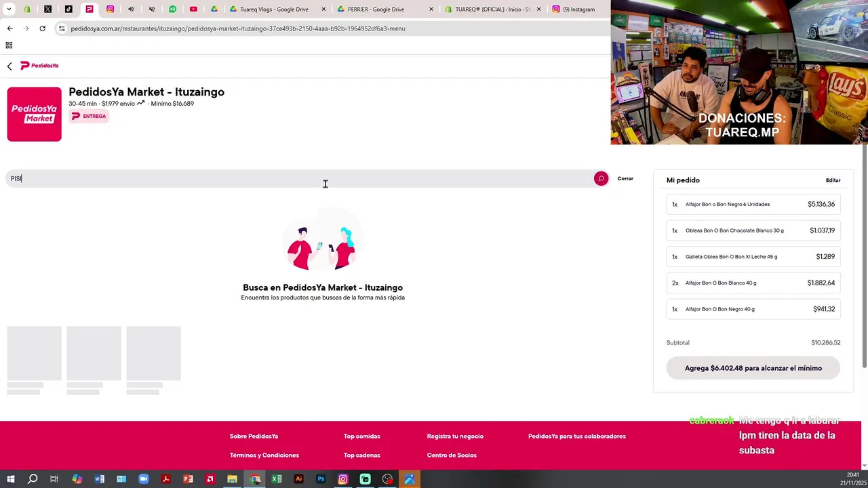The height and width of the screenshot is (488, 868).
Task: Open Adobe Acrobat from the taskbar
Action: pyautogui.click(x=165, y=479)
